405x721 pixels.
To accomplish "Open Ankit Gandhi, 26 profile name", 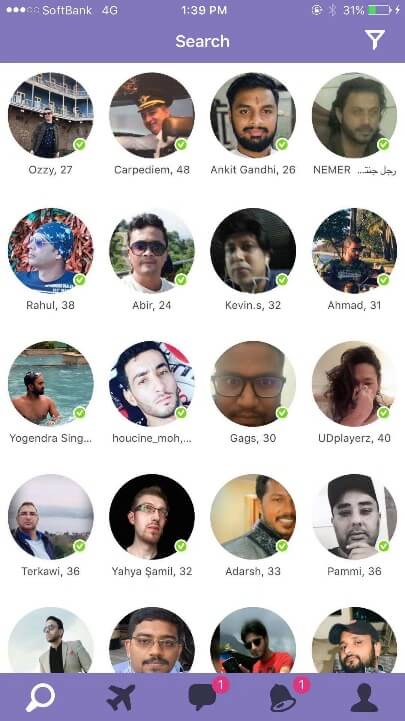I will 253,170.
